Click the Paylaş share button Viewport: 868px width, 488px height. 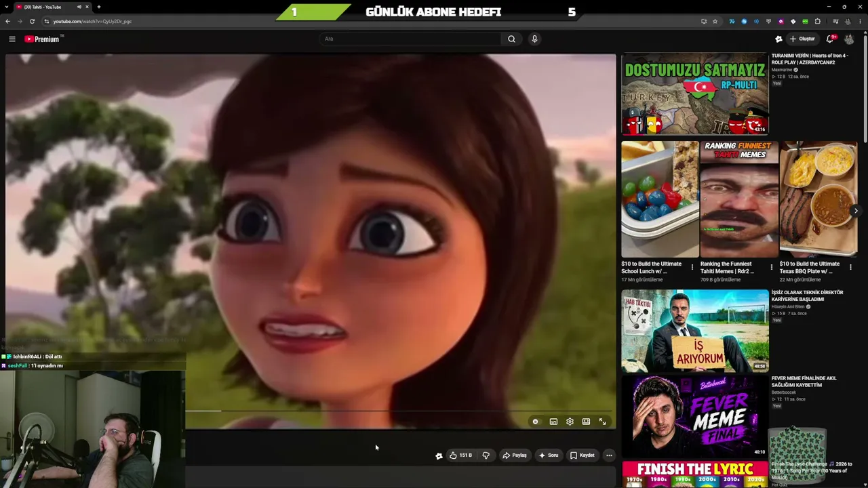point(515,455)
